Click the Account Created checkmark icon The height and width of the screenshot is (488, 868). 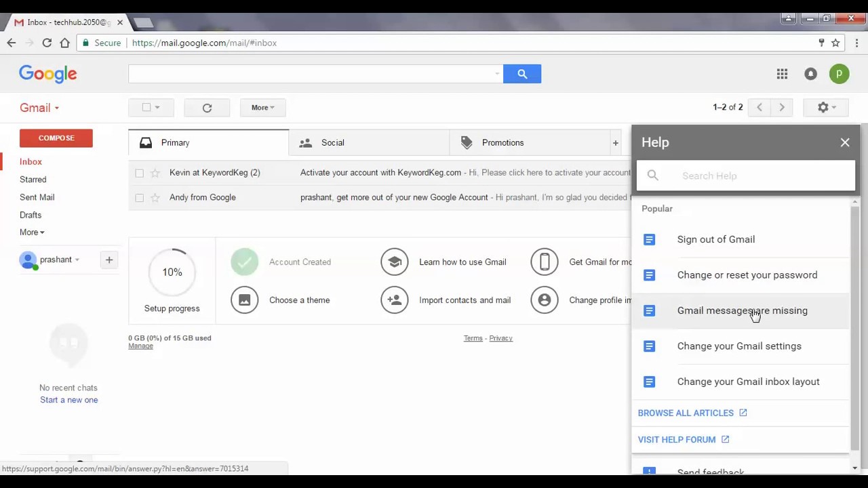coord(245,262)
